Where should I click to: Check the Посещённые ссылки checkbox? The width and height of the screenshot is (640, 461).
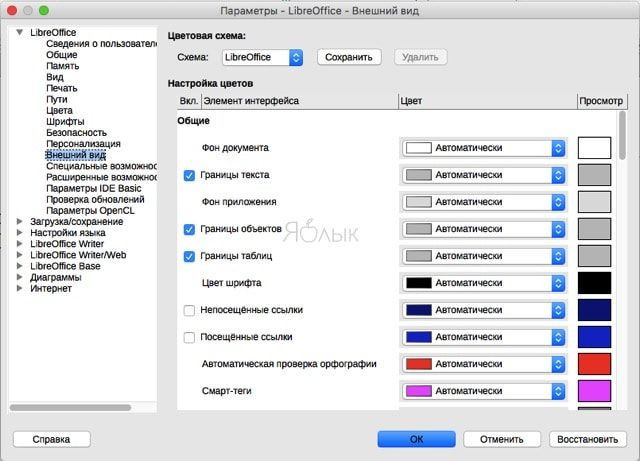(189, 337)
